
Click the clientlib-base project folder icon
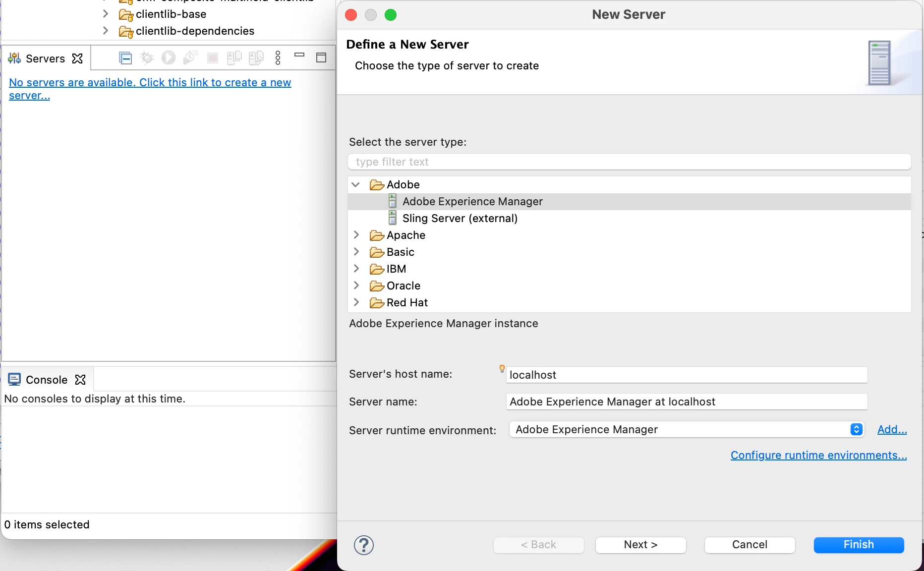[x=126, y=15]
